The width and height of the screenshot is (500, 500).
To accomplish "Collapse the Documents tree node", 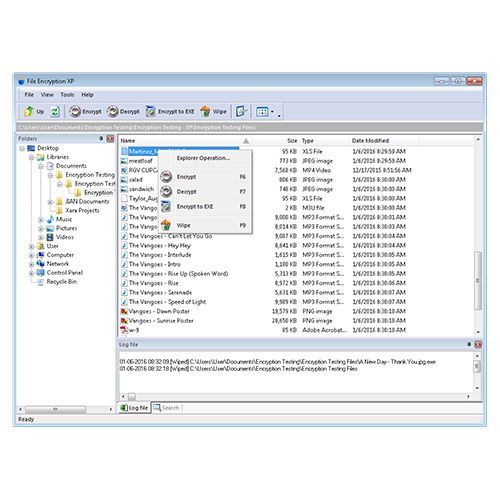I will [41, 166].
